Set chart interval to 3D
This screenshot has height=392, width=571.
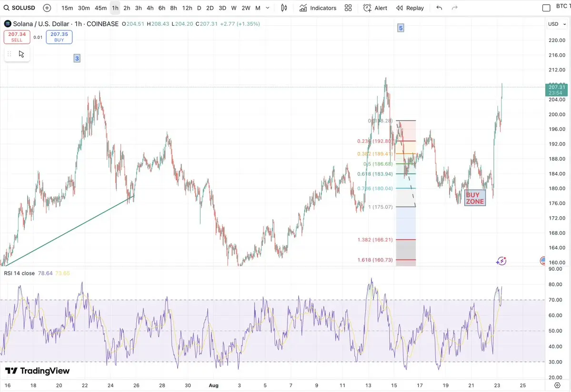click(x=222, y=8)
